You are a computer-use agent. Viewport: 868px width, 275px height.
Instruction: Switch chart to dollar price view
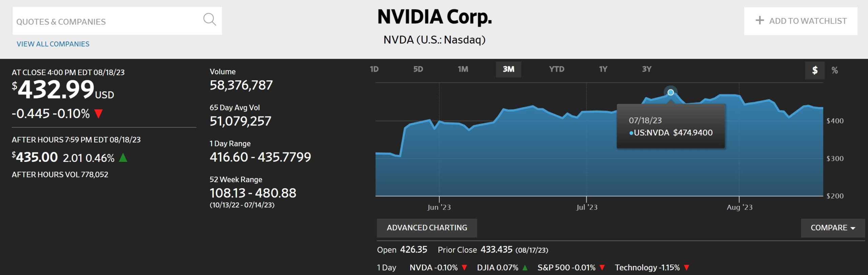(814, 70)
